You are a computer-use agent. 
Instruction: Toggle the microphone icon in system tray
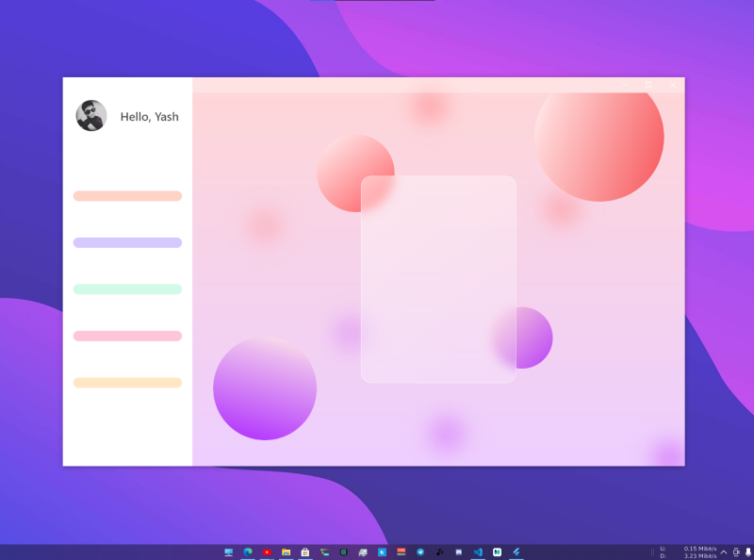click(x=747, y=551)
